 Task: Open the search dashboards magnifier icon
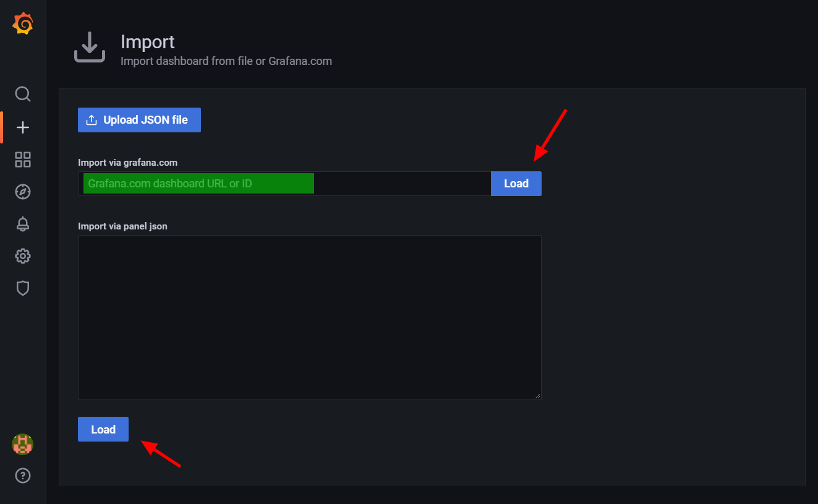(x=23, y=94)
